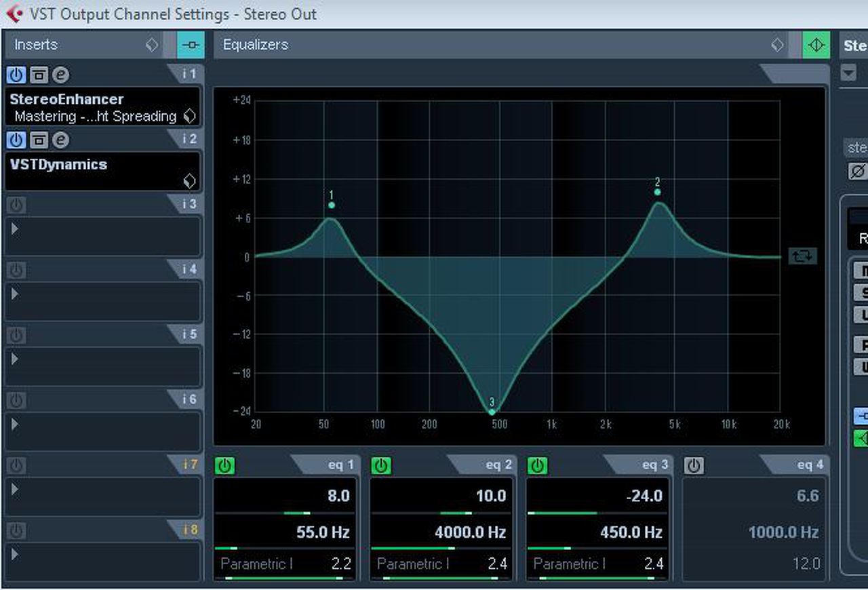The image size is (868, 590).
Task: Open the eq 1 Parametric I filter type menu
Action: [257, 564]
